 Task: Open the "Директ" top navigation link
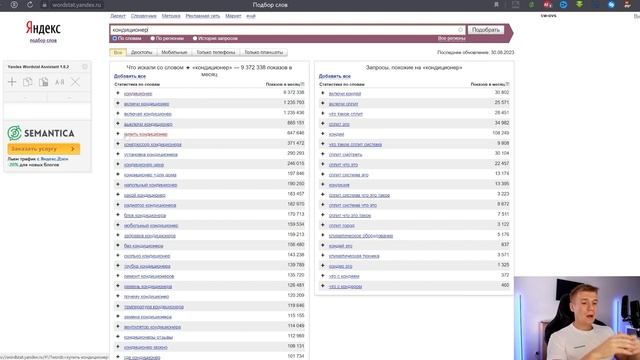[118, 16]
